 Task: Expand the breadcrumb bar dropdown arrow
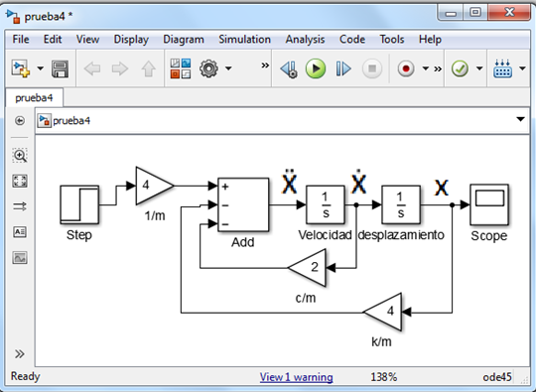(520, 119)
